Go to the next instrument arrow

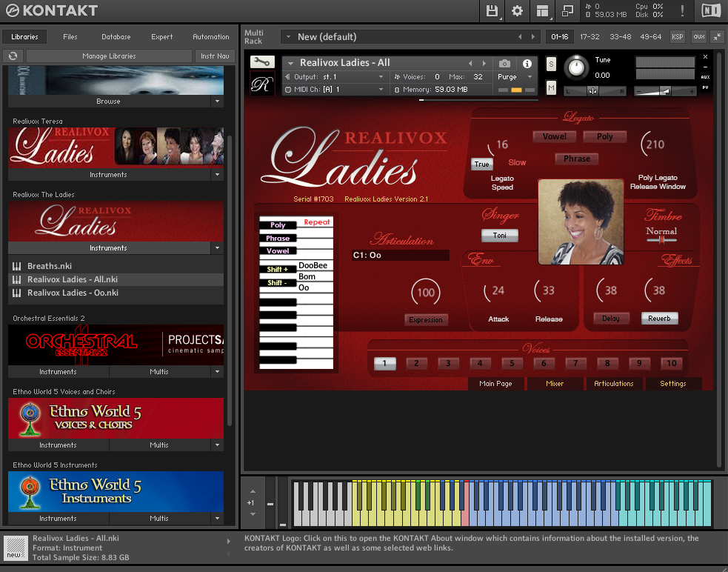[484, 63]
